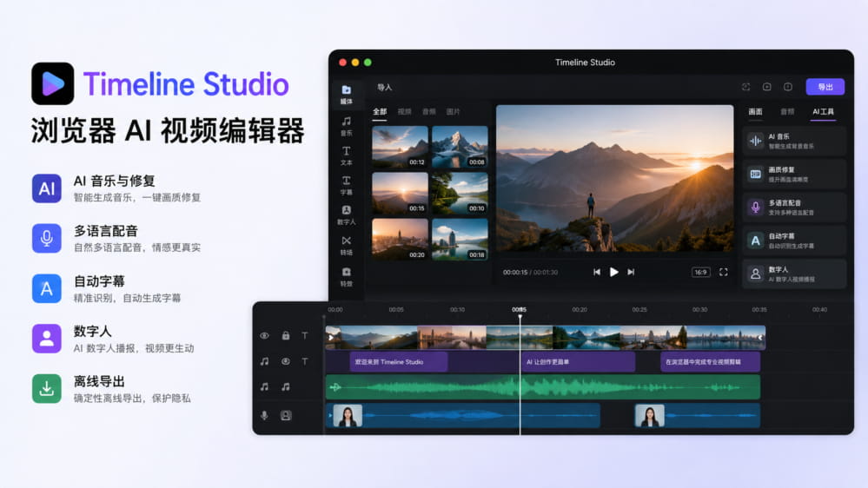Click the 多语言配音 microphone icon in AI tools
The width and height of the screenshot is (868, 488).
click(755, 208)
